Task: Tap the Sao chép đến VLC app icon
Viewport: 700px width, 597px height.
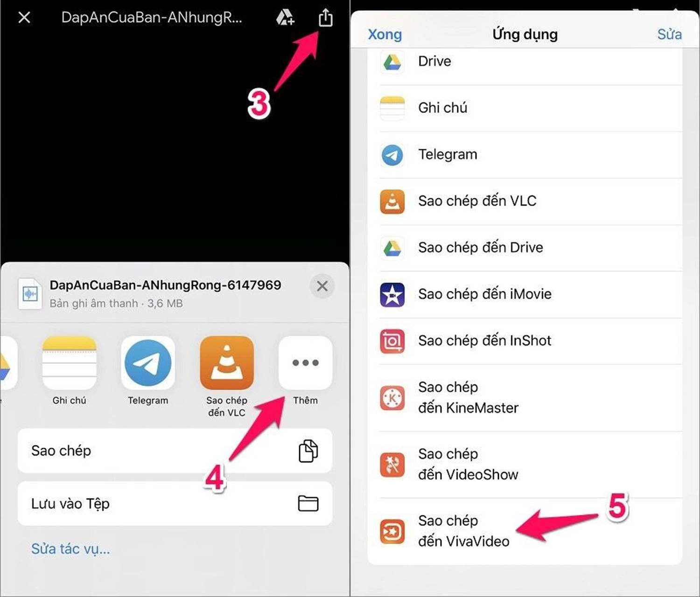Action: click(227, 363)
